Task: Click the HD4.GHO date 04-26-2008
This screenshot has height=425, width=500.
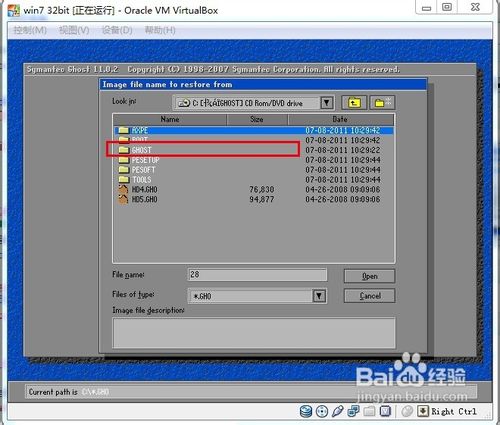Action: click(x=343, y=190)
